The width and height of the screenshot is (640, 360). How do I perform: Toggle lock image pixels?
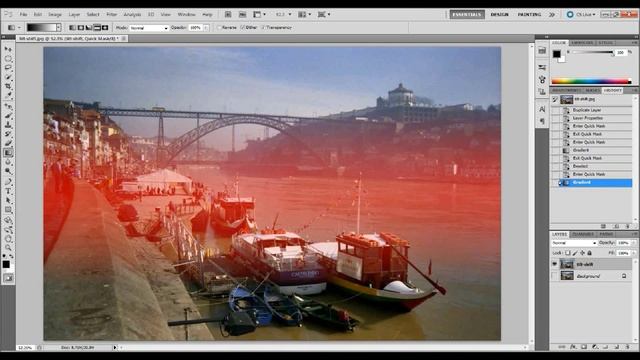click(575, 253)
